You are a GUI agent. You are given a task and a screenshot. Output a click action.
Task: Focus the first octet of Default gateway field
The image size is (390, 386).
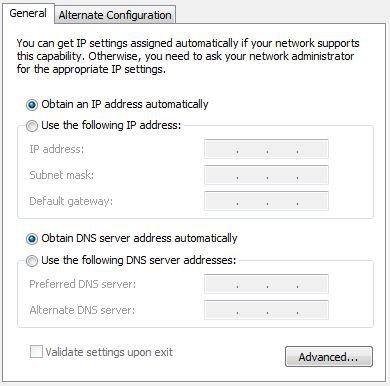pos(221,201)
